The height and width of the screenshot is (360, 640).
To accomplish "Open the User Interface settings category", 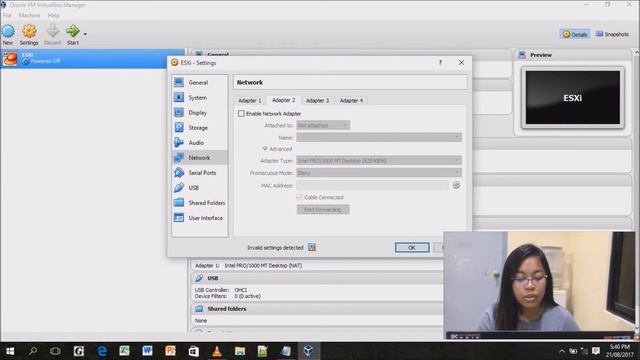I will tap(200, 218).
